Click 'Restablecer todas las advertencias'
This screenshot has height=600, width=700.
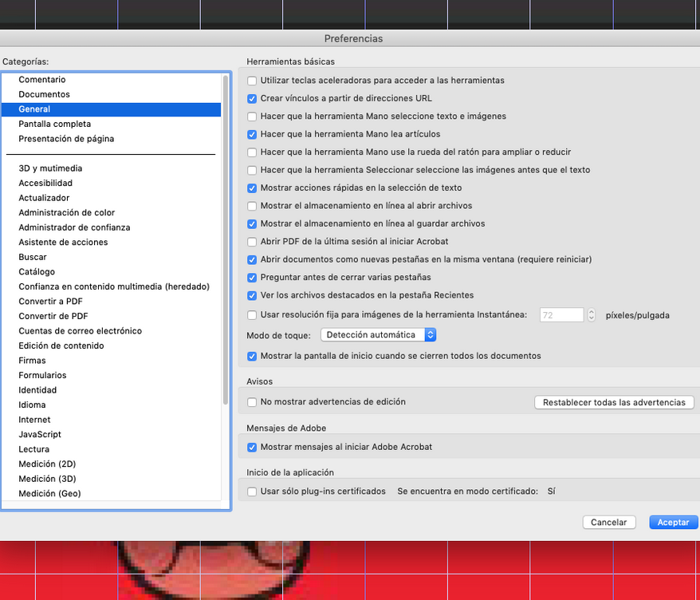point(613,402)
